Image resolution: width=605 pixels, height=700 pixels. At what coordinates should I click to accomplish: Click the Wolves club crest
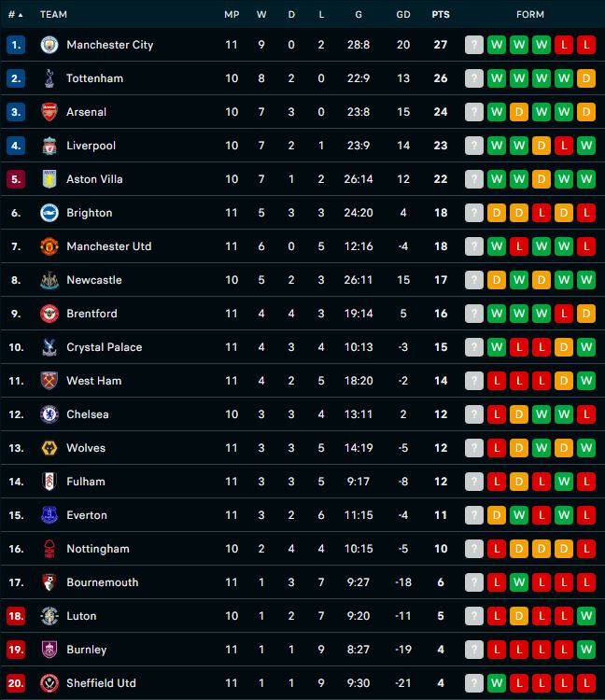49,448
